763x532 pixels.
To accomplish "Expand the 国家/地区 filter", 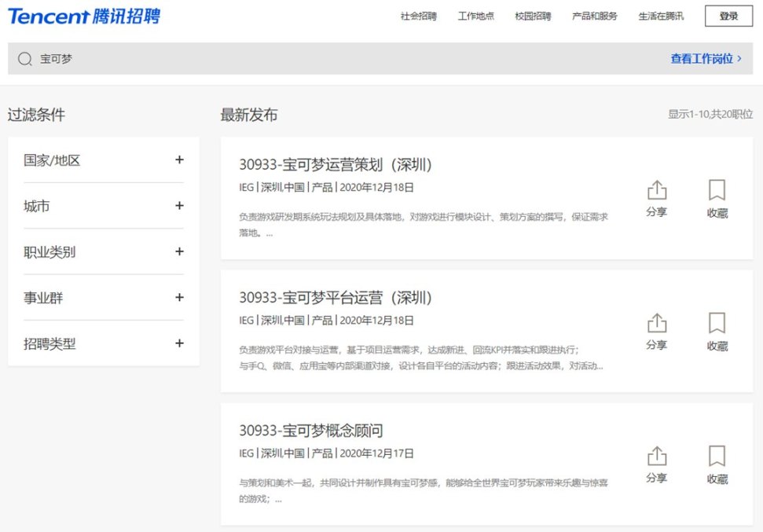I will coord(179,160).
